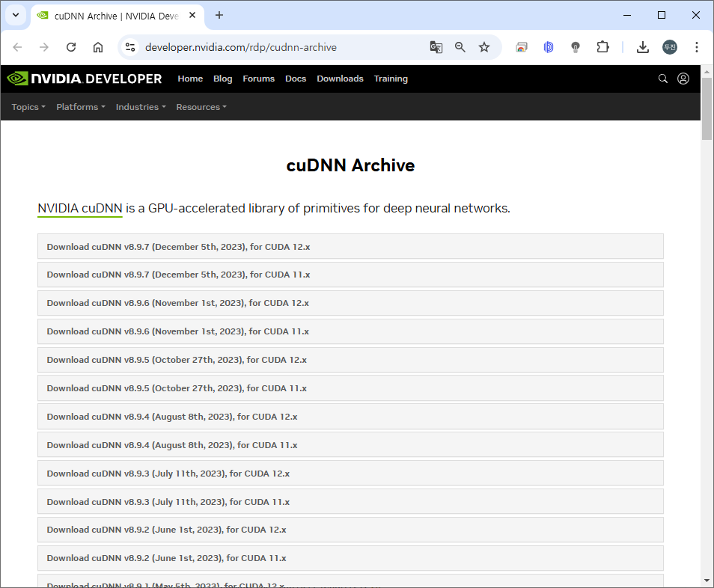Select the cuDNN Archive browser tab

coord(117,16)
